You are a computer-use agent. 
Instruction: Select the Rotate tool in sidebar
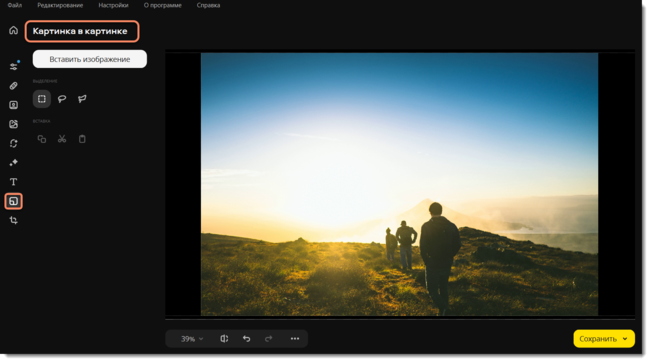coord(13,143)
